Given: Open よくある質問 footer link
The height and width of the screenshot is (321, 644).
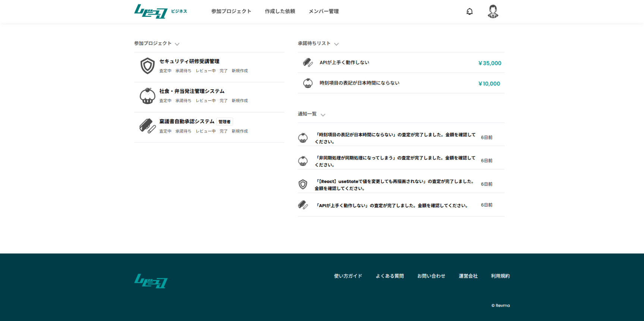Looking at the screenshot, I should [390, 276].
